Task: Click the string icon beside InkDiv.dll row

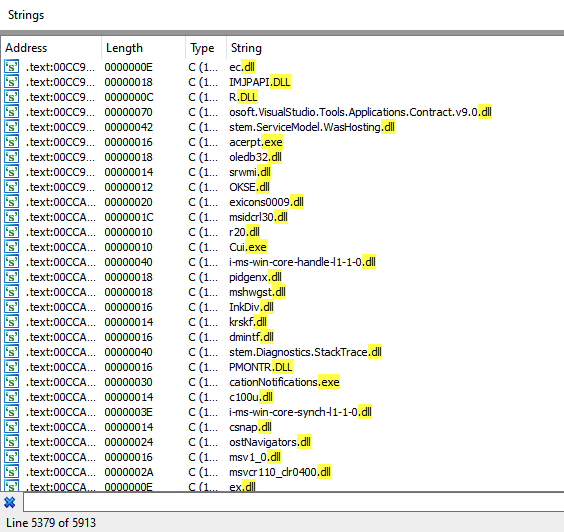Action: 12,307
